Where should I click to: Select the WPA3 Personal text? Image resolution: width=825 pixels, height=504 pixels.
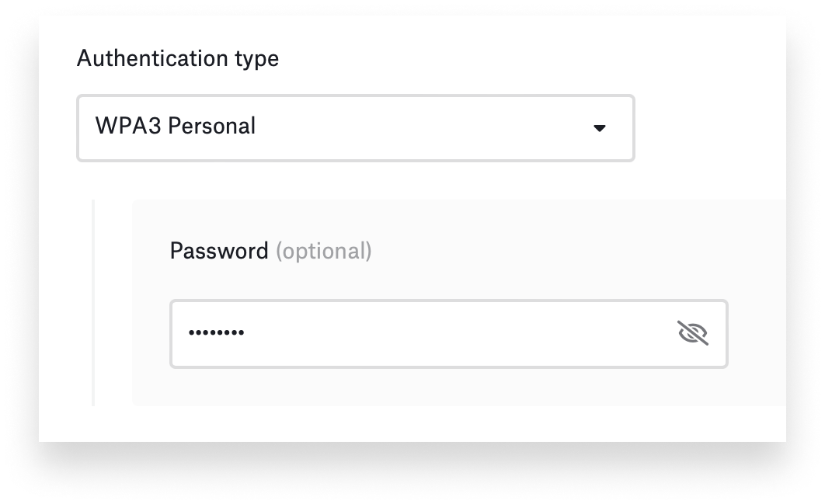coord(175,127)
